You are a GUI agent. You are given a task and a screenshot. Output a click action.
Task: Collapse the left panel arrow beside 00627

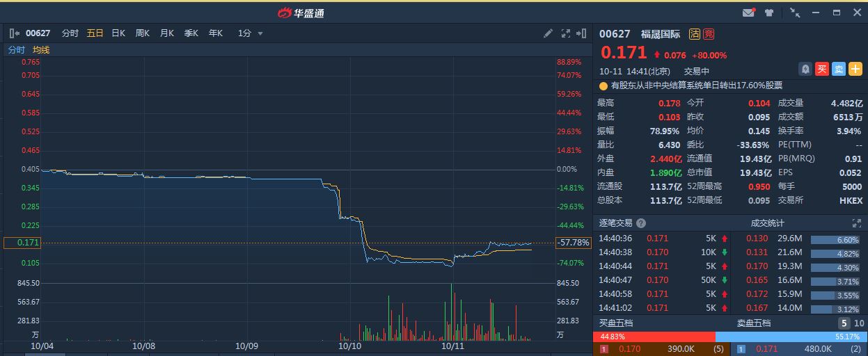point(14,33)
